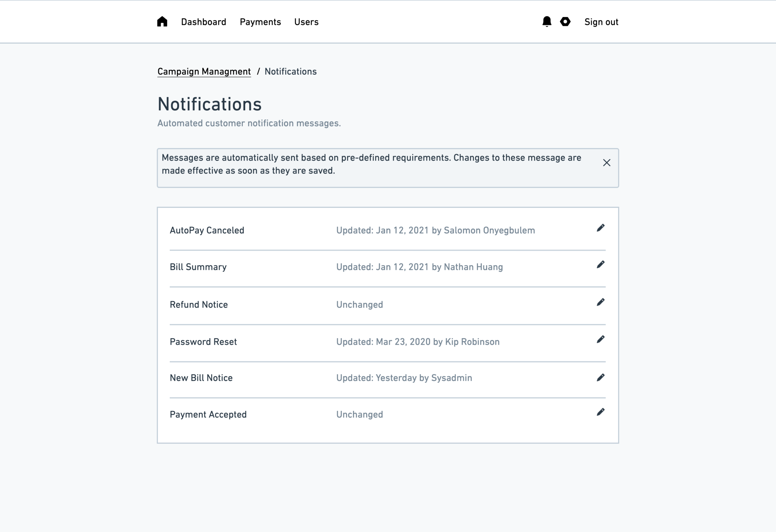Viewport: 776px width, 532px height.
Task: Open the notifications bell icon
Action: [547, 22]
